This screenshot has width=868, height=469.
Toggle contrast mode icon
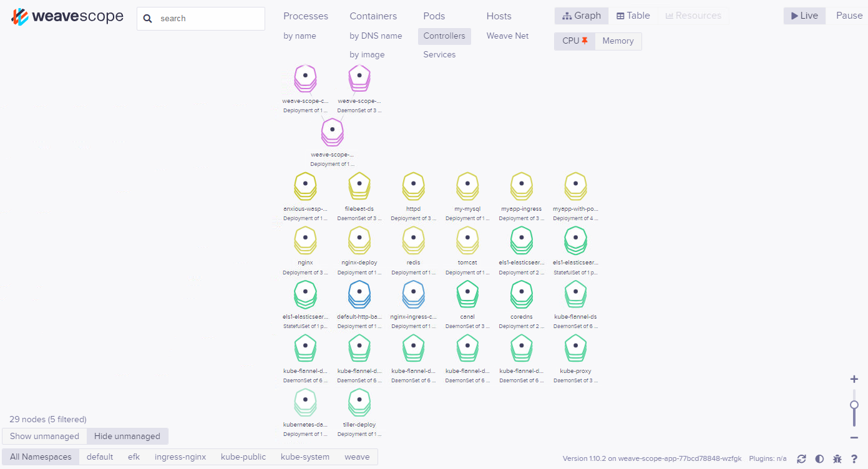click(819, 458)
